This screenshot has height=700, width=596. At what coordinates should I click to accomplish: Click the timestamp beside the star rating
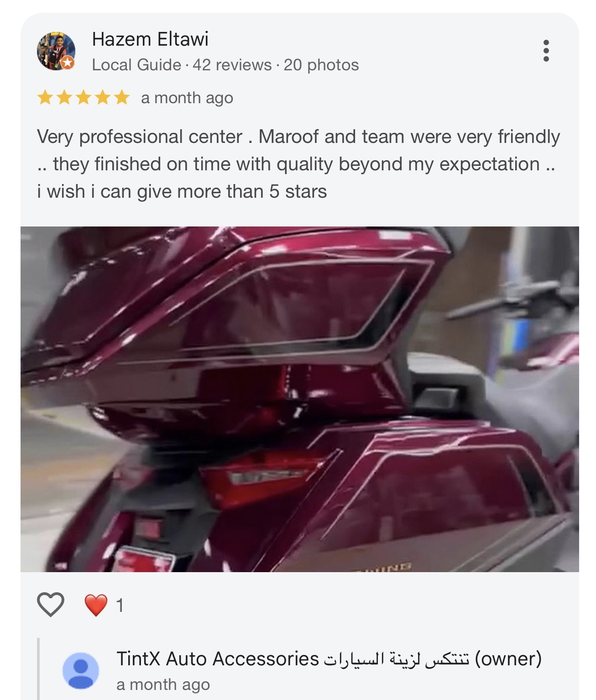point(187,98)
